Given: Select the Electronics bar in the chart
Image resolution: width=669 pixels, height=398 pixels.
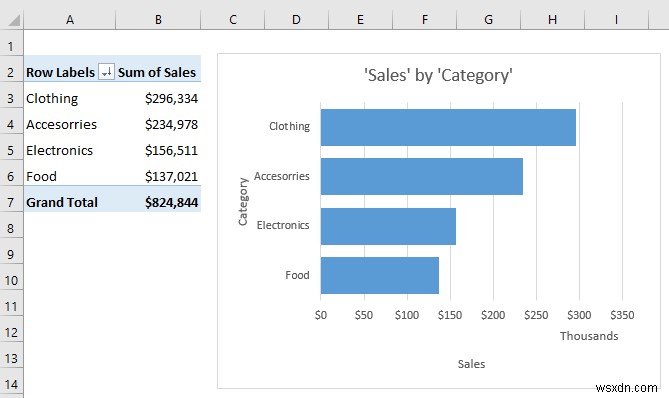Looking at the screenshot, I should 388,226.
